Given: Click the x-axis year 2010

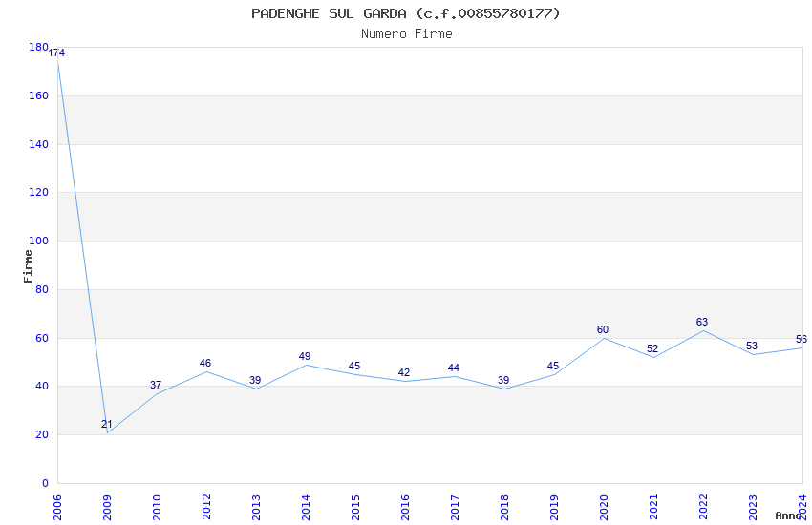Looking at the screenshot, I should 157,507.
